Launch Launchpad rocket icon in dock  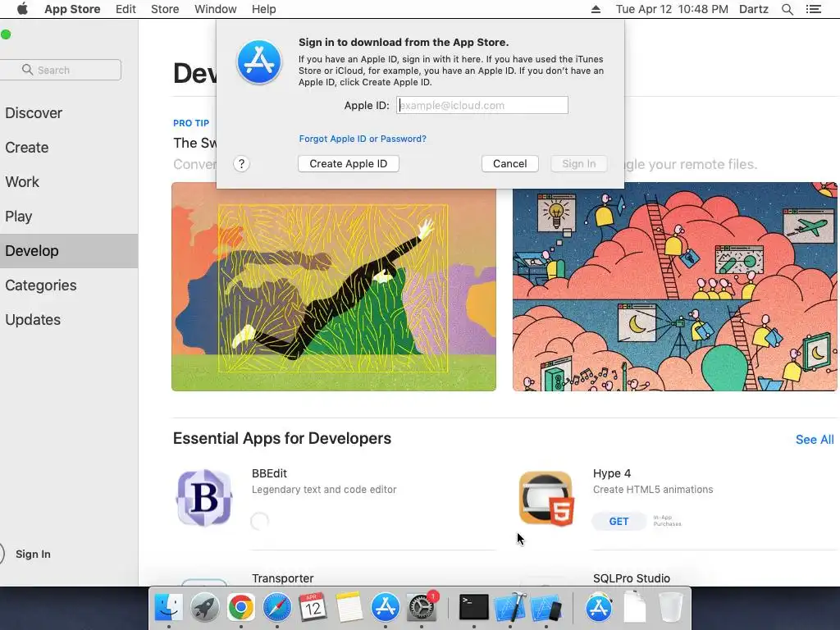tap(204, 608)
